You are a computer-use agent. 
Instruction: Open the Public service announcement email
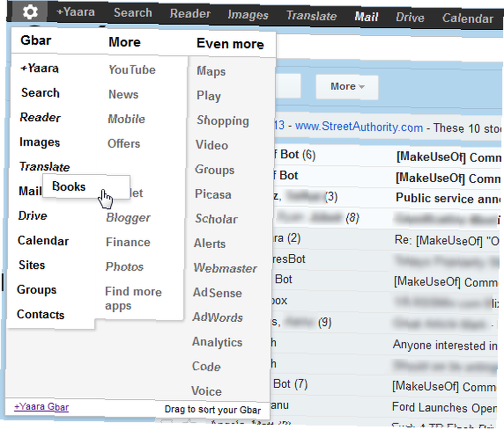(x=388, y=198)
